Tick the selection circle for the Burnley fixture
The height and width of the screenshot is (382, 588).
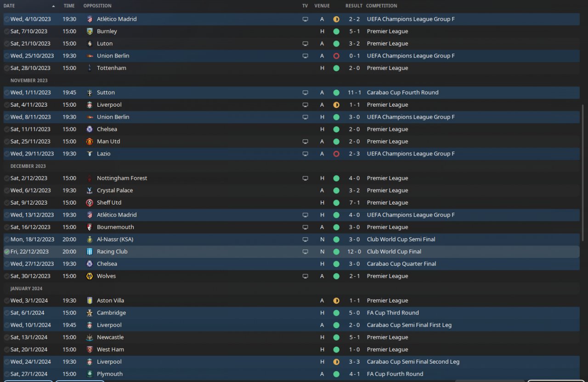coord(6,31)
